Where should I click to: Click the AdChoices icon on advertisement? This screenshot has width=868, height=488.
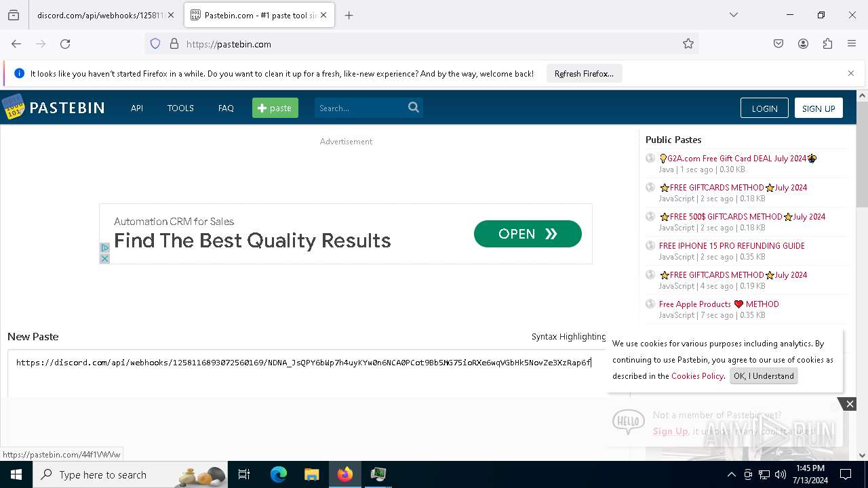coord(104,247)
